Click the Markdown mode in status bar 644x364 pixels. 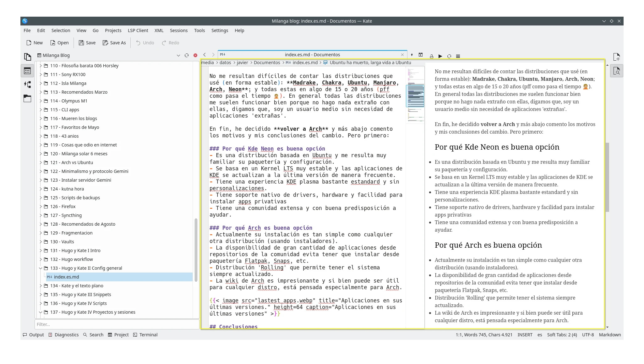pos(609,335)
